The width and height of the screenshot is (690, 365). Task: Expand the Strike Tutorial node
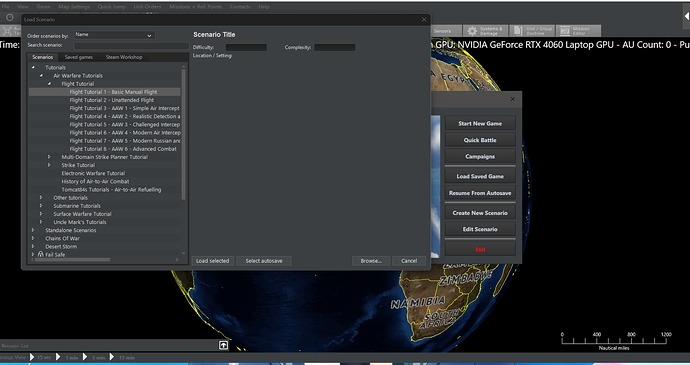[49, 165]
